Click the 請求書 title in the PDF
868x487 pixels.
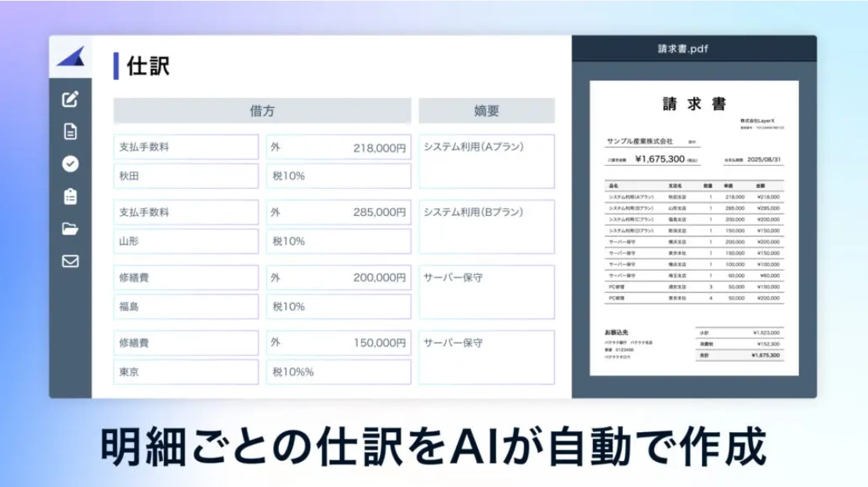coord(694,103)
